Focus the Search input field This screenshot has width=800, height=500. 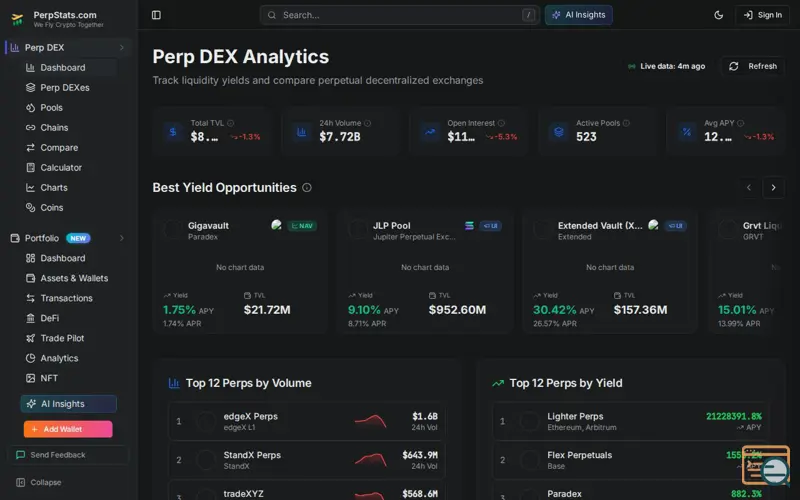click(399, 15)
